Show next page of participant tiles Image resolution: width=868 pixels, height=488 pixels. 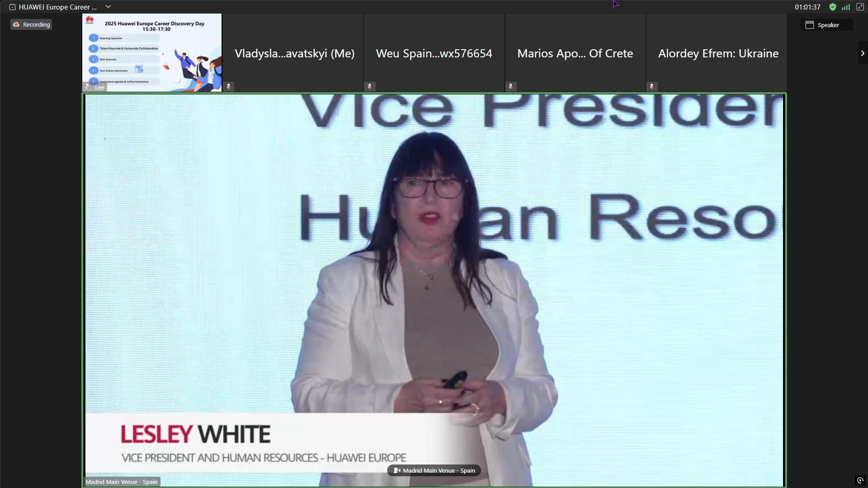(x=862, y=53)
